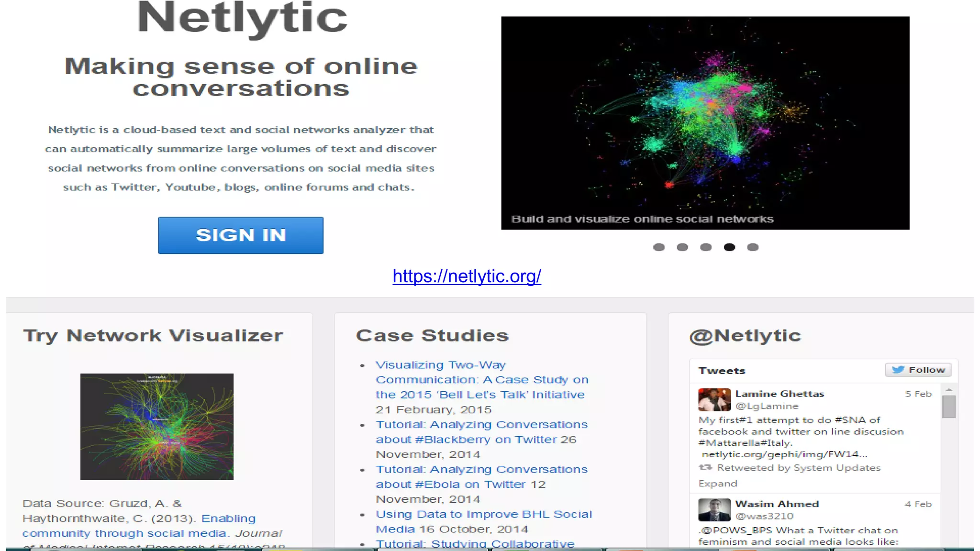Open tutorial about #Ebola on Twitter
The image size is (980, 551).
[x=481, y=477]
